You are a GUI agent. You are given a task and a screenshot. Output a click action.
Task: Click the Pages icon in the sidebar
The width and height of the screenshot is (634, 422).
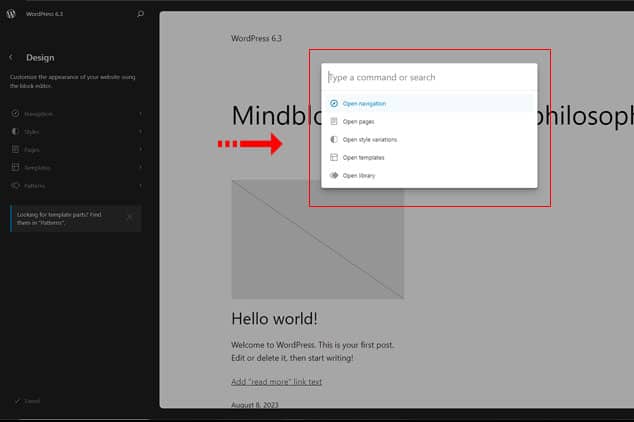[15, 150]
